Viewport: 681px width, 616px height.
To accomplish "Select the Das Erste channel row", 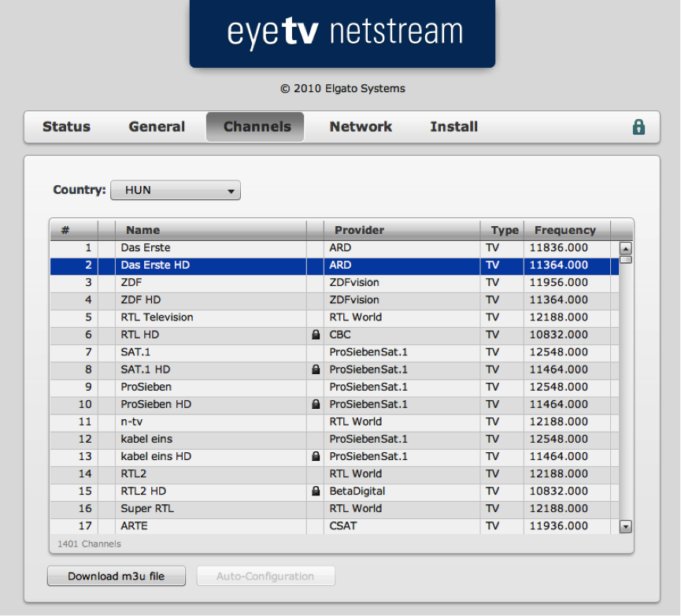I will click(335, 248).
